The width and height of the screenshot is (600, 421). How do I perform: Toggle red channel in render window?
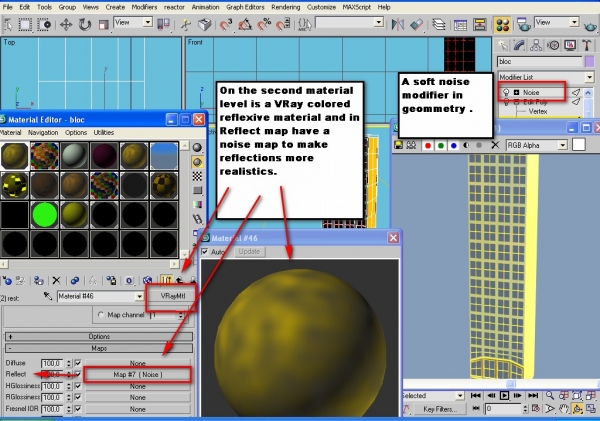(x=428, y=145)
